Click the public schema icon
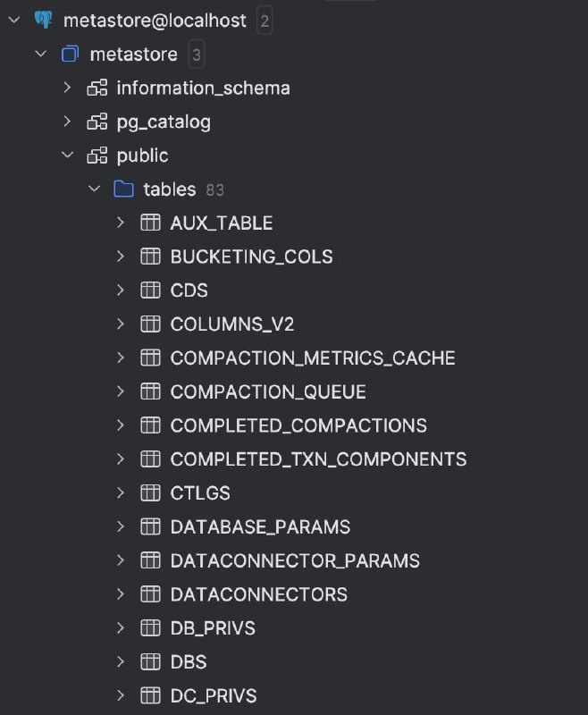Screen dimensions: 588x715 [97, 156]
